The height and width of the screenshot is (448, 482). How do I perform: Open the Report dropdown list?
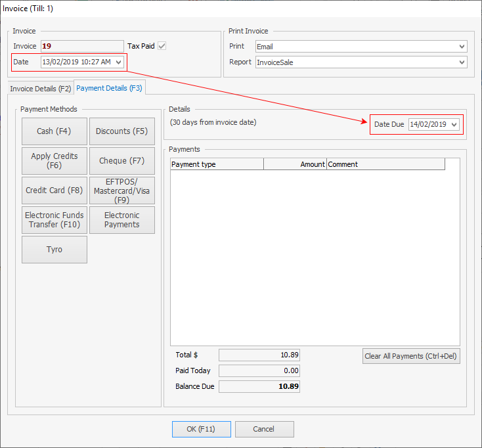pos(462,62)
